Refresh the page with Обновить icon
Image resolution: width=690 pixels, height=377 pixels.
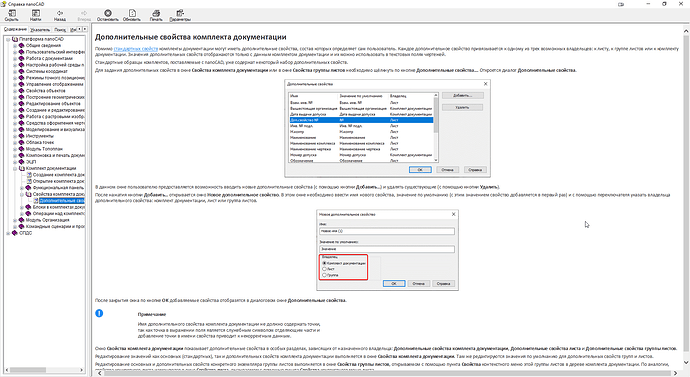132,13
